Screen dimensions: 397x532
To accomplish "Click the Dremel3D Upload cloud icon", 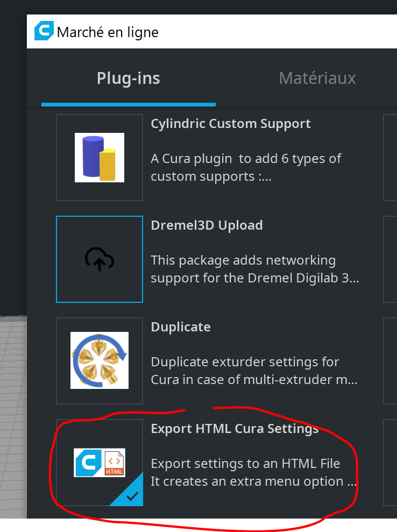I will click(x=100, y=259).
